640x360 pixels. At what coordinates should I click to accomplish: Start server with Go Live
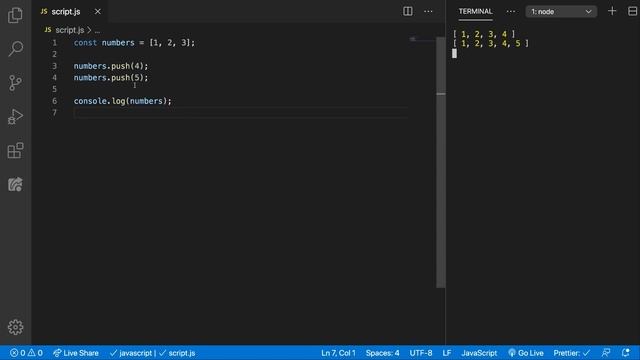tap(526, 353)
